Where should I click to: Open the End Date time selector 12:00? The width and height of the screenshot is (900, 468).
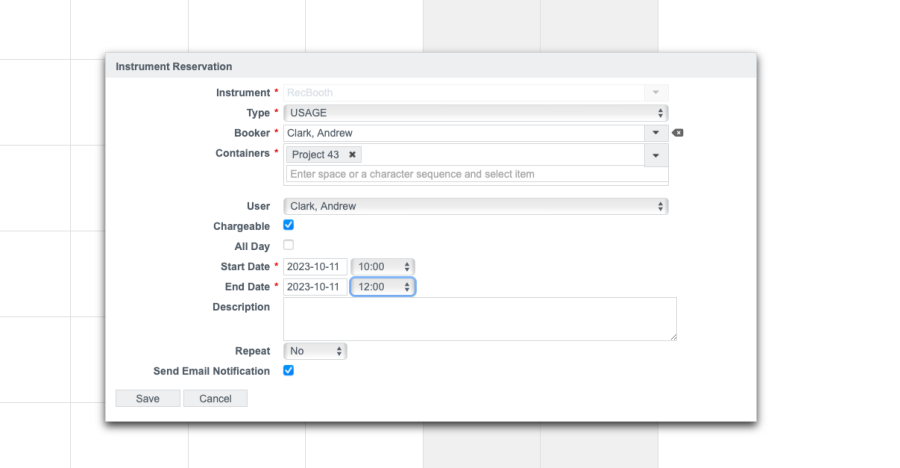coord(382,287)
